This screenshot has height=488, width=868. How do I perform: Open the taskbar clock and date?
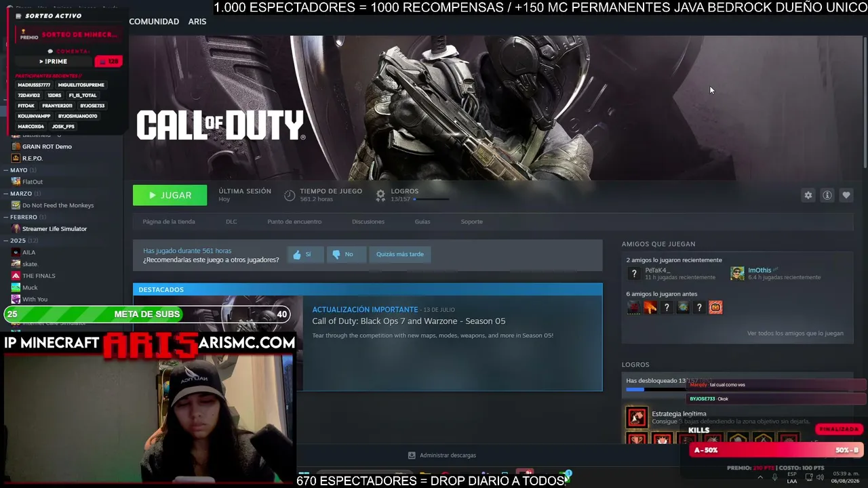[x=845, y=477]
